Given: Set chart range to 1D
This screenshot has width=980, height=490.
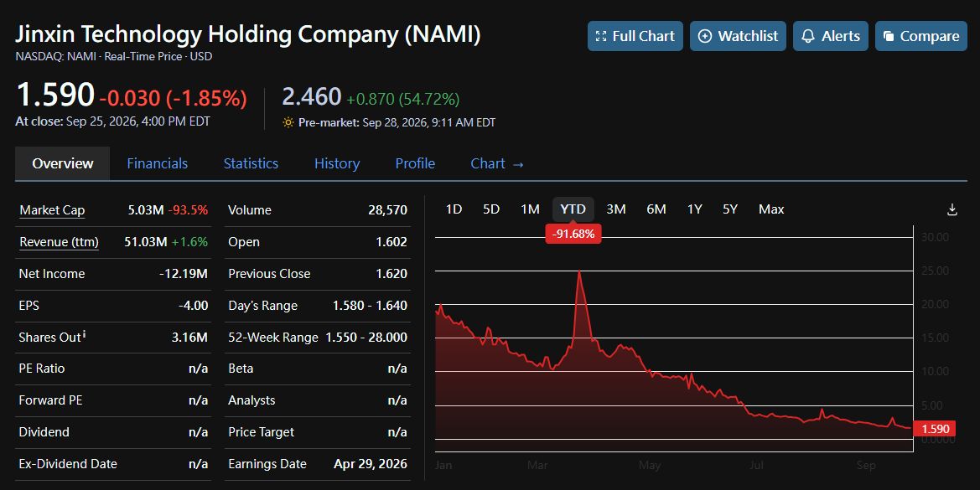Looking at the screenshot, I should [454, 209].
